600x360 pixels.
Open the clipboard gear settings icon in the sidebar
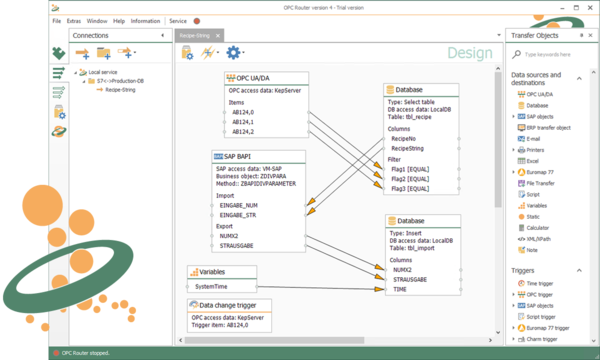click(x=59, y=112)
